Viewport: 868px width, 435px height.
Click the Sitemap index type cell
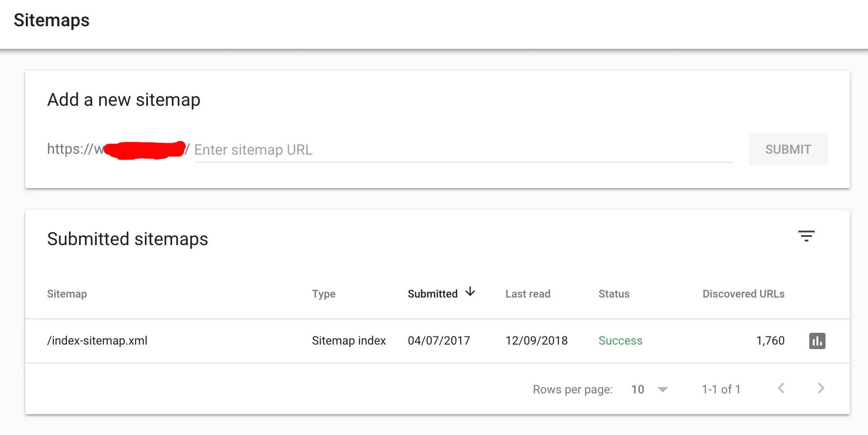coord(349,340)
